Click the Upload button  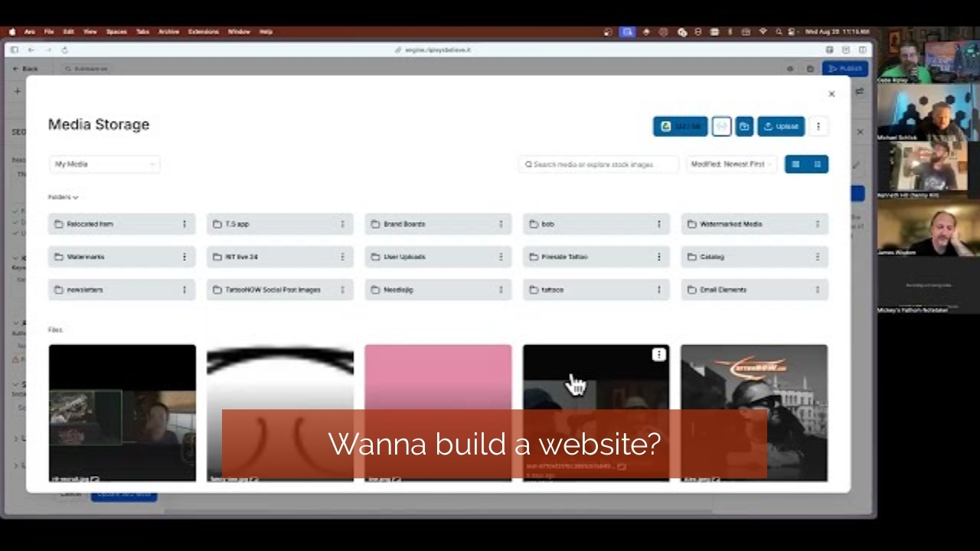(x=781, y=126)
